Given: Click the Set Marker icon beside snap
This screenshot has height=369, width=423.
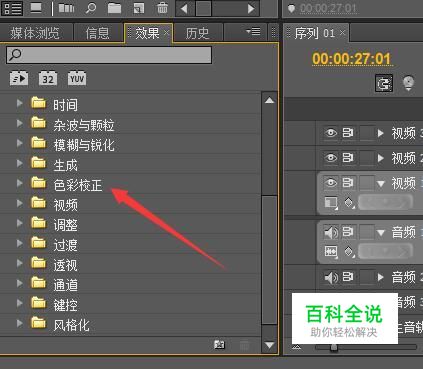Looking at the screenshot, I should (x=409, y=83).
